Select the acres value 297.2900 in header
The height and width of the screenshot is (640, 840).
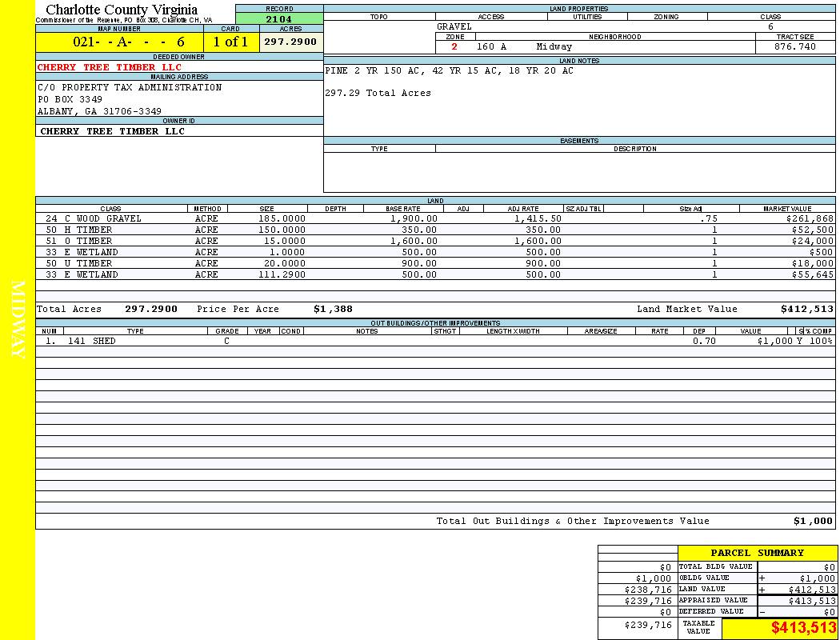point(290,42)
